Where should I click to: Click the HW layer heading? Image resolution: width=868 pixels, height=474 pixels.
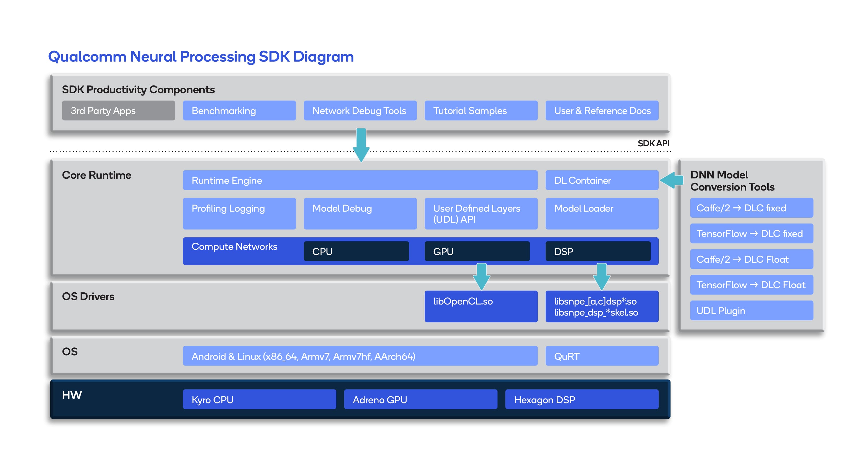72,395
